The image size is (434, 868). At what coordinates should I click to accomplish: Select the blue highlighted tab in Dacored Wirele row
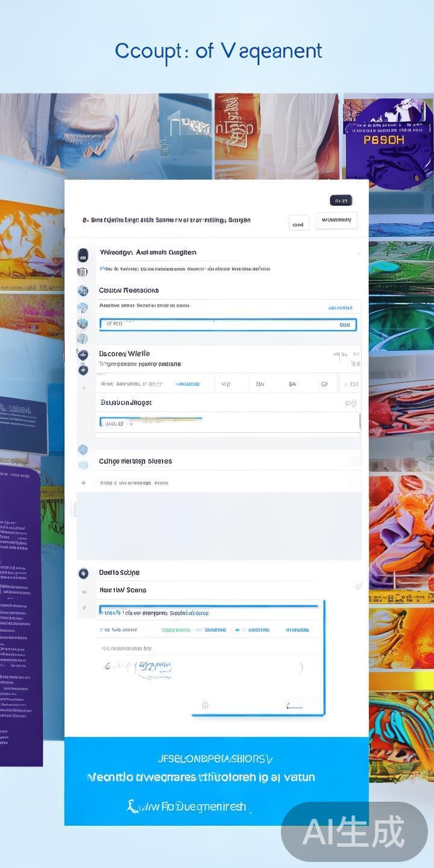click(187, 384)
